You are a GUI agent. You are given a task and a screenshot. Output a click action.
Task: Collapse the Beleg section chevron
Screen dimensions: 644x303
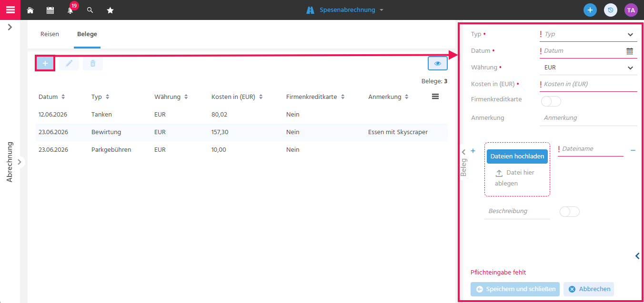click(x=463, y=152)
